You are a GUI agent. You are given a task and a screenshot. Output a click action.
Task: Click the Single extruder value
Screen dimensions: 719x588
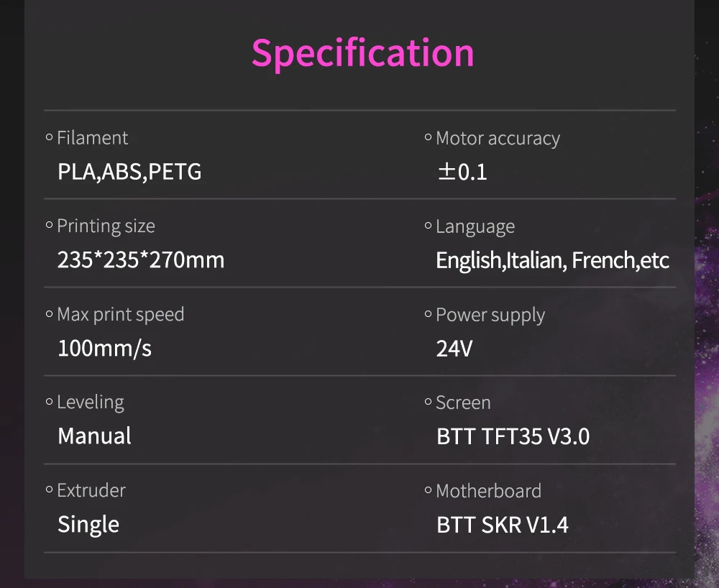coord(88,525)
